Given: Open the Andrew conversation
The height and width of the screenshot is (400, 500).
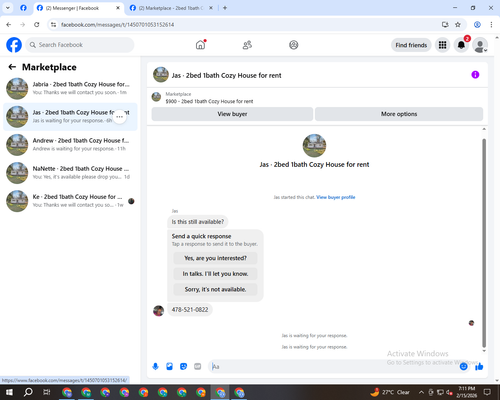Looking at the screenshot, I should pos(70,145).
